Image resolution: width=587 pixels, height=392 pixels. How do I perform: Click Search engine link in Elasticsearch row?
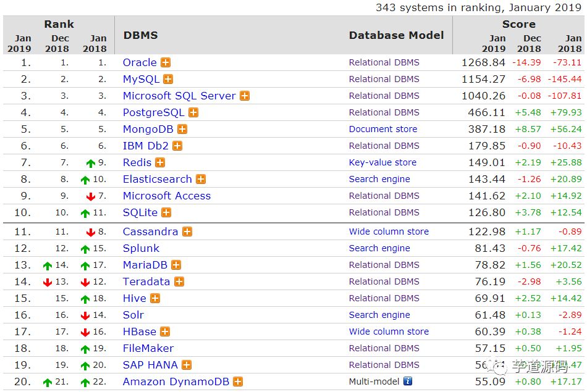pyautogui.click(x=379, y=179)
